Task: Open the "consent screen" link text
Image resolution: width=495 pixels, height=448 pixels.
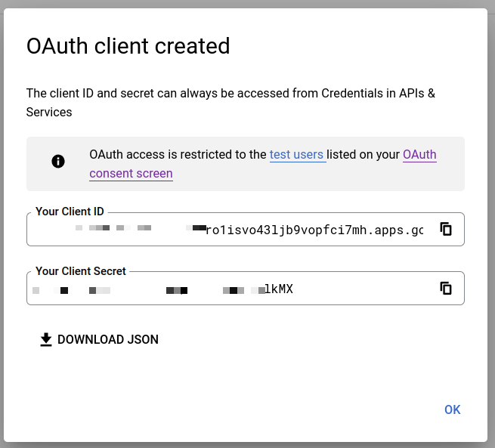Action: (x=131, y=174)
